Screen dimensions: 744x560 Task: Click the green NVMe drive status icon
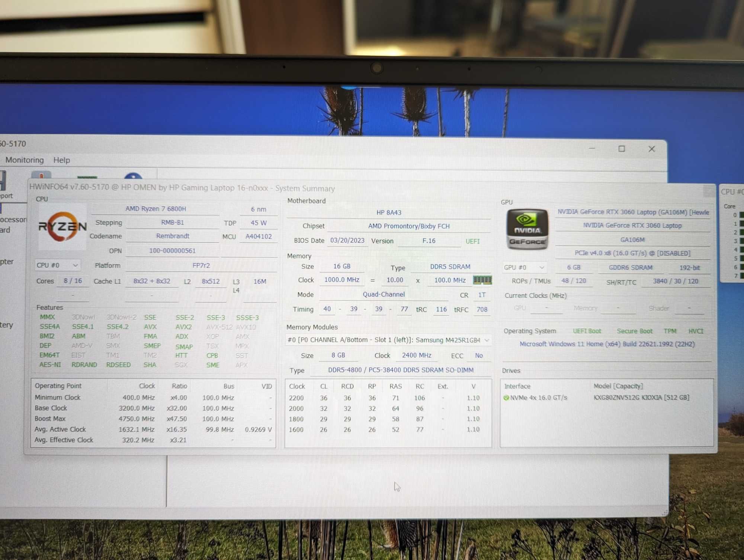506,398
